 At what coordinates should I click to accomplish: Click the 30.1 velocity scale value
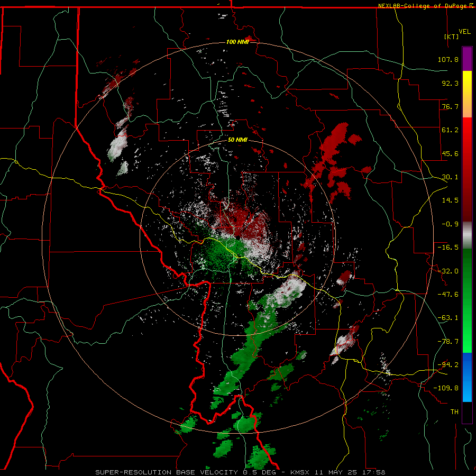[x=450, y=177]
